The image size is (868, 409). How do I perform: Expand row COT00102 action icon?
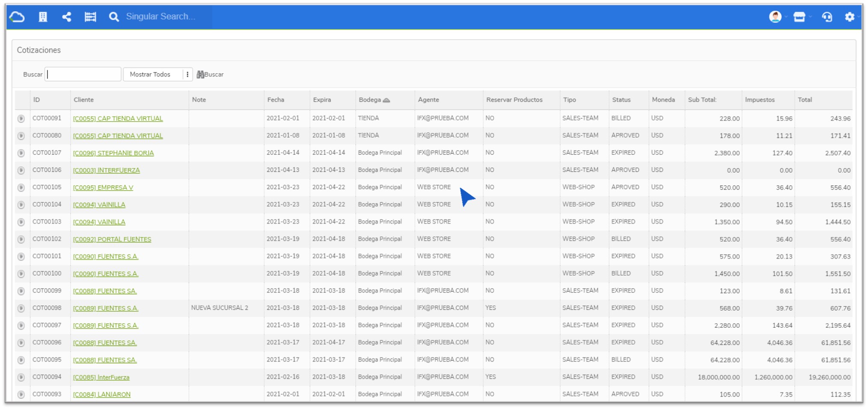[21, 239]
